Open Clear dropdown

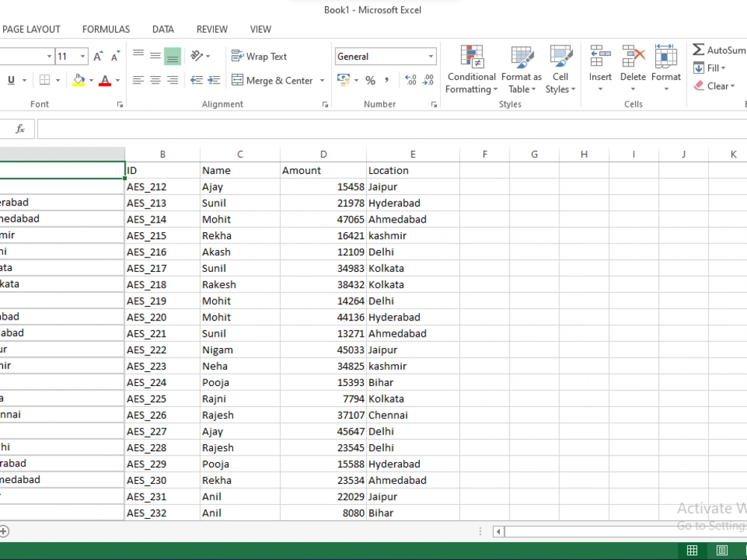[713, 86]
